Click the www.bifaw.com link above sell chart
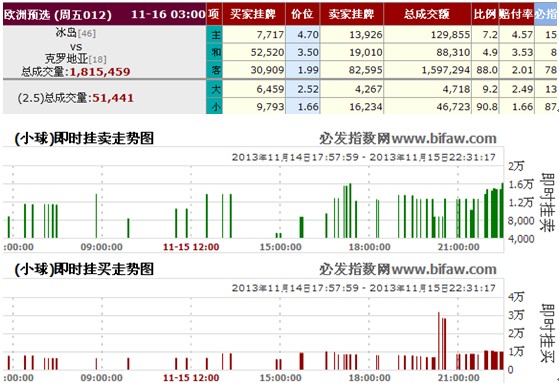Image resolution: width=559 pixels, height=383 pixels. click(444, 138)
